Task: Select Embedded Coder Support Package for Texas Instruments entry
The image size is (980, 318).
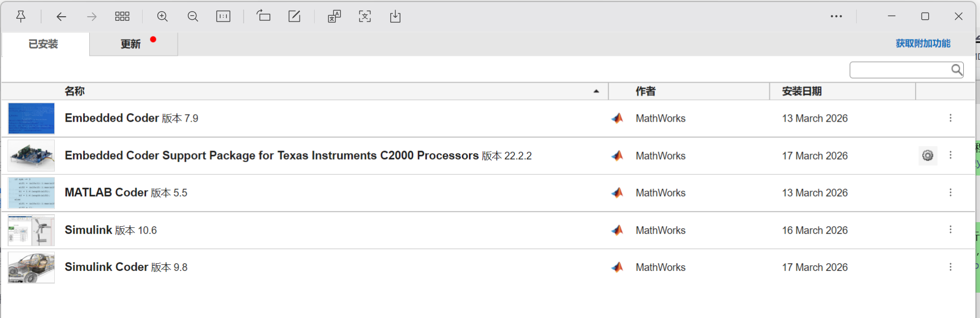Action: pos(298,156)
